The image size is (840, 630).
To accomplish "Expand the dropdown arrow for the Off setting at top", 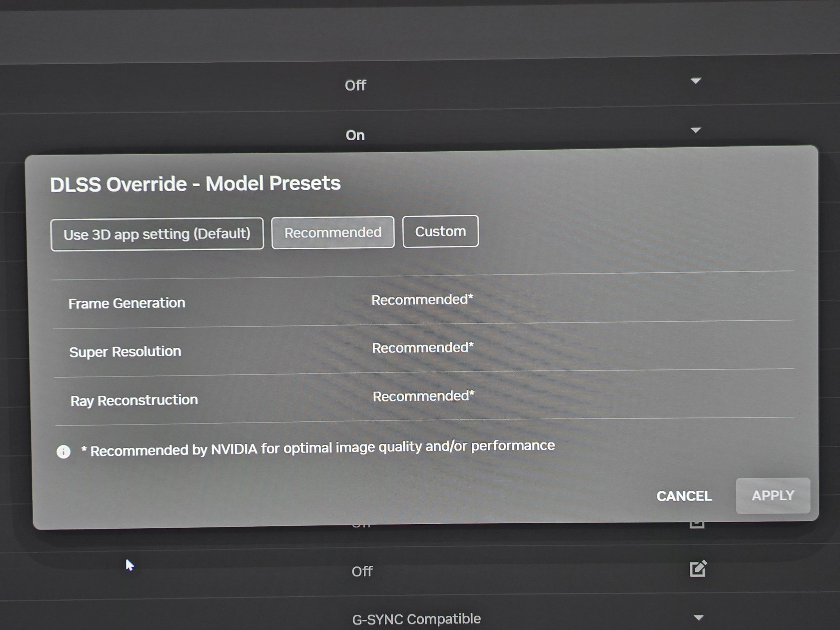I will (x=696, y=81).
